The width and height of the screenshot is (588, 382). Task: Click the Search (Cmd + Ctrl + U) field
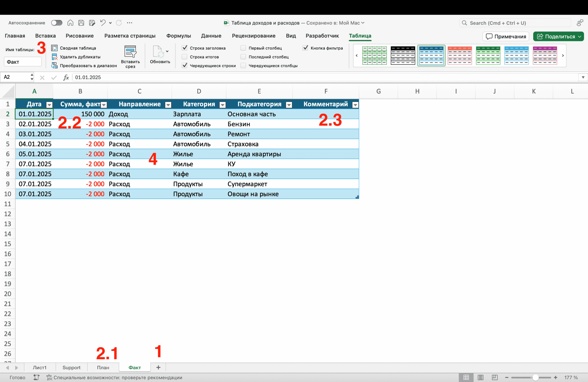515,23
